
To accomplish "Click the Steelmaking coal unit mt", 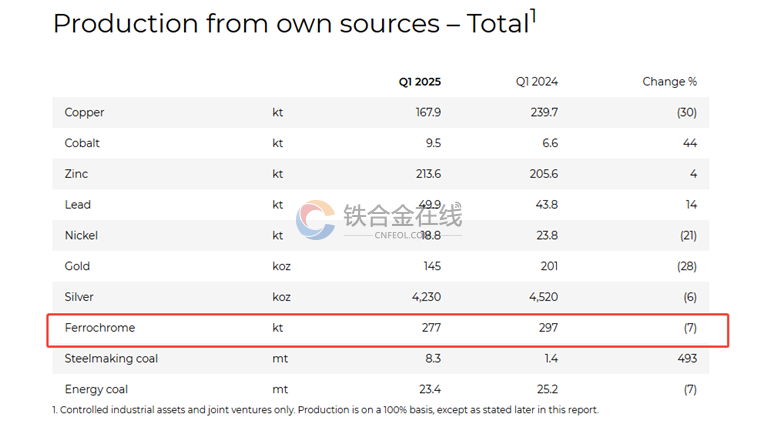I will (x=280, y=359).
